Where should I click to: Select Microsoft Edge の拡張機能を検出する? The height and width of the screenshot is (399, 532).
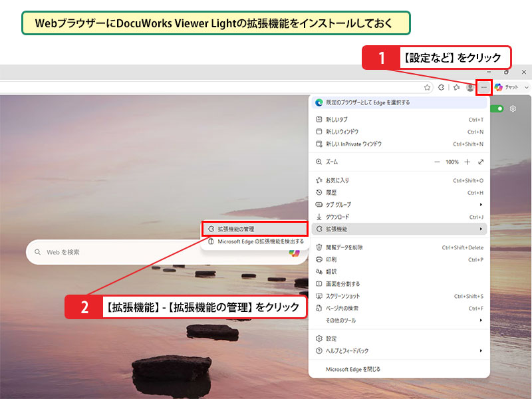click(x=255, y=241)
